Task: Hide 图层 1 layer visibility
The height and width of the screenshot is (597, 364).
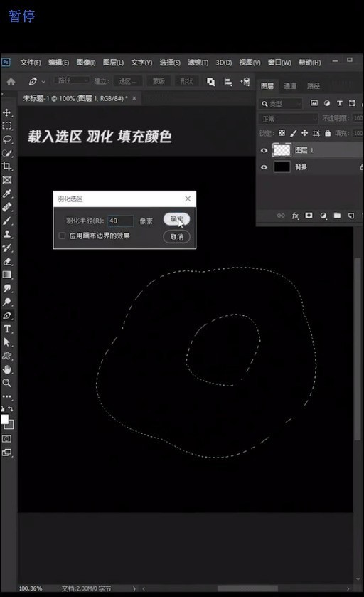Action: [264, 150]
